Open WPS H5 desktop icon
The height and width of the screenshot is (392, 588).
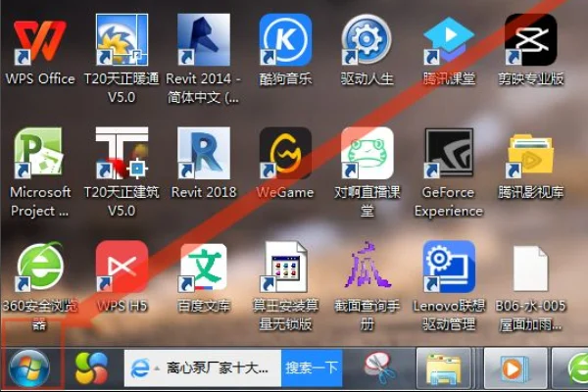122,267
